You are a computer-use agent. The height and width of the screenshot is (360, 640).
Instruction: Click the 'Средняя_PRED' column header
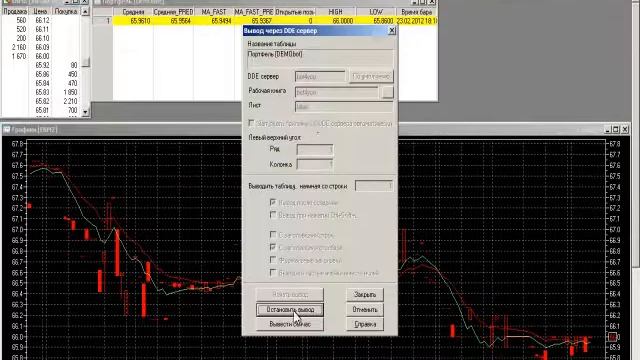click(173, 12)
